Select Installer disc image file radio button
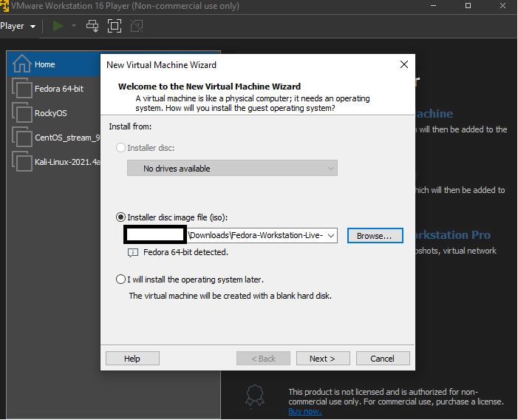 coord(121,217)
